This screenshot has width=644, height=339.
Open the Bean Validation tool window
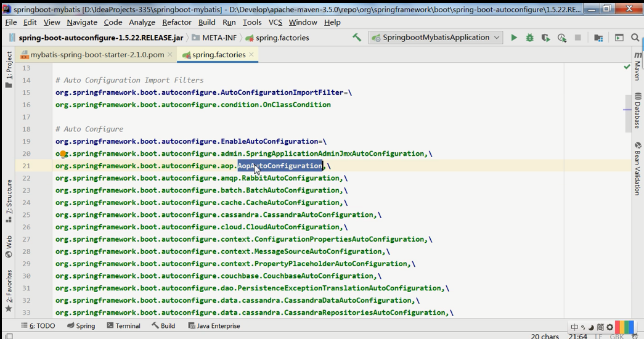click(x=637, y=168)
